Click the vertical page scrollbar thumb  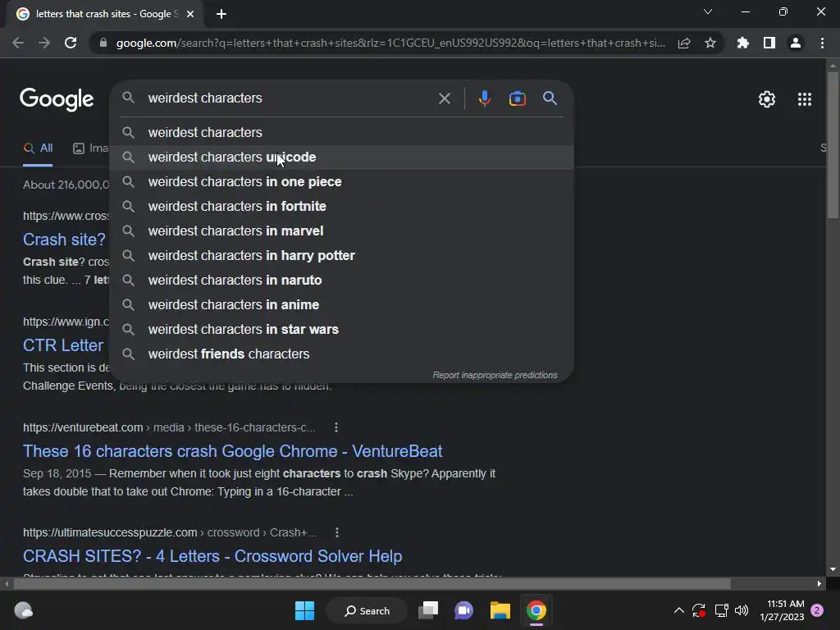[833, 144]
